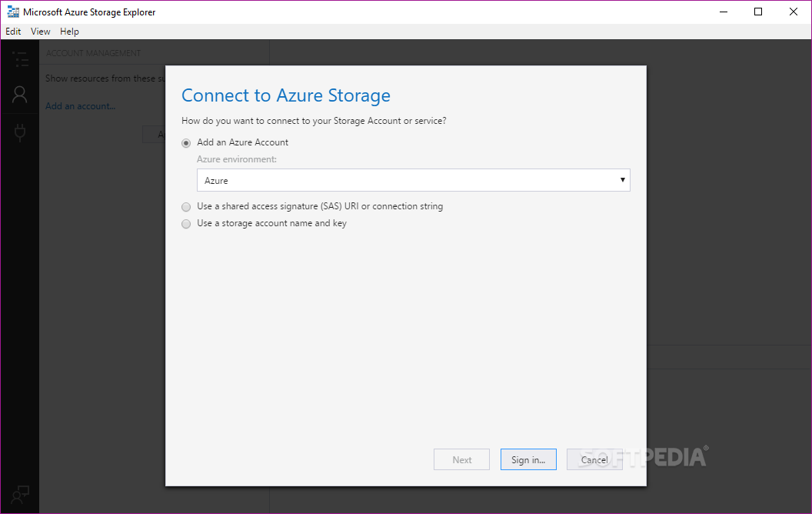812x514 pixels.
Task: Maximize the Storage Explorer window
Action: (x=758, y=12)
